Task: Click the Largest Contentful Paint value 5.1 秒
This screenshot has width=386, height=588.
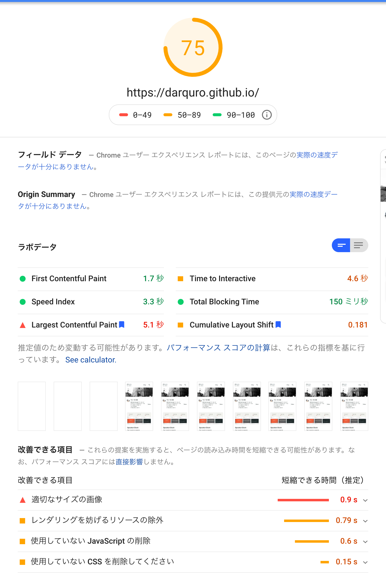Action: click(153, 325)
